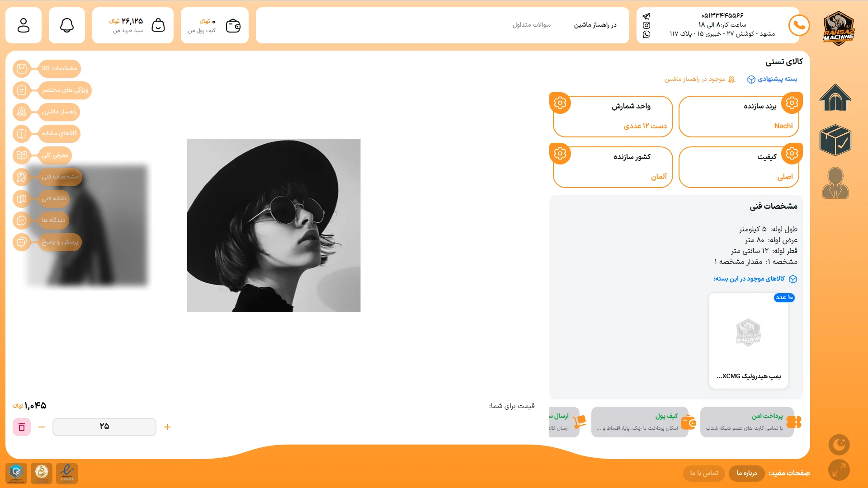This screenshot has width=868, height=488.
Task: Open درباره ما footer link
Action: pyautogui.click(x=746, y=473)
